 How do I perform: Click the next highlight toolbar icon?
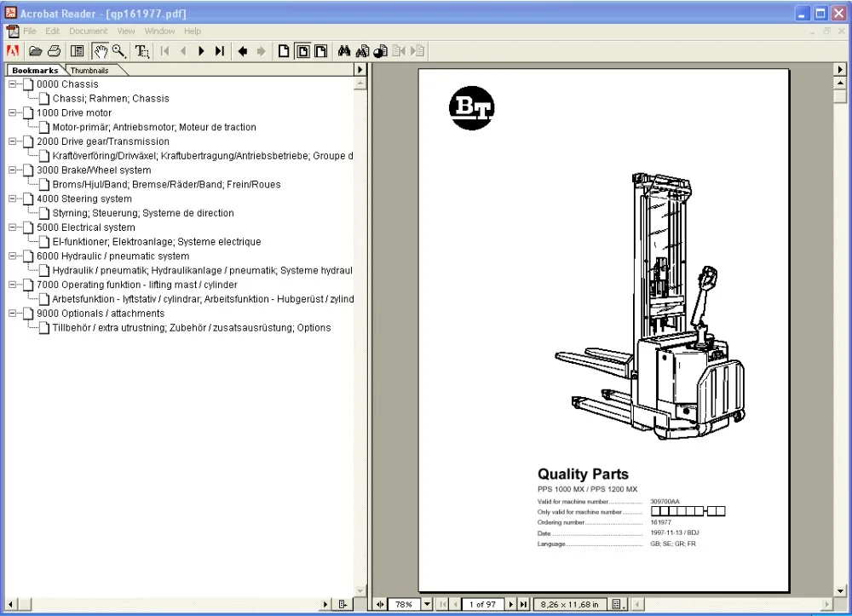pos(417,51)
